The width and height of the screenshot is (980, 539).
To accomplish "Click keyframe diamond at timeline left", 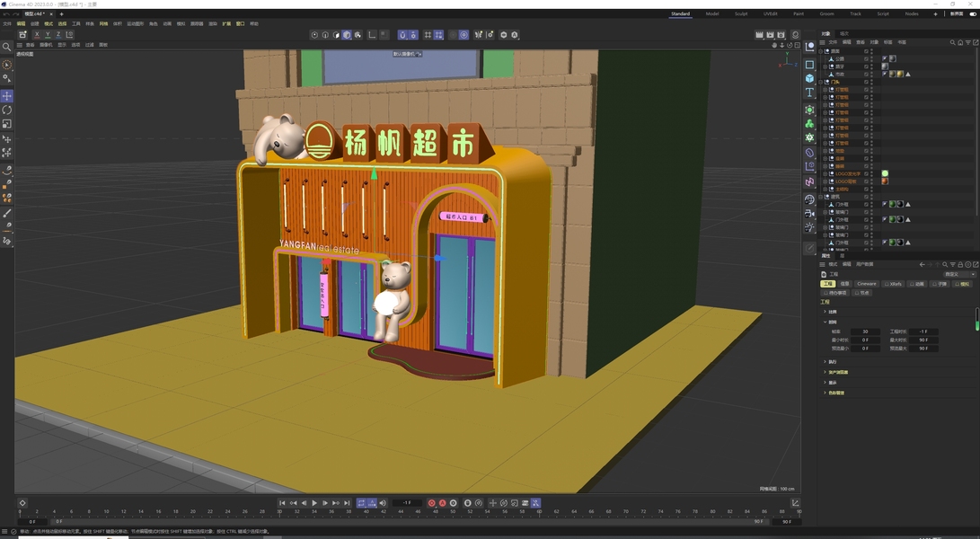I will 22,503.
